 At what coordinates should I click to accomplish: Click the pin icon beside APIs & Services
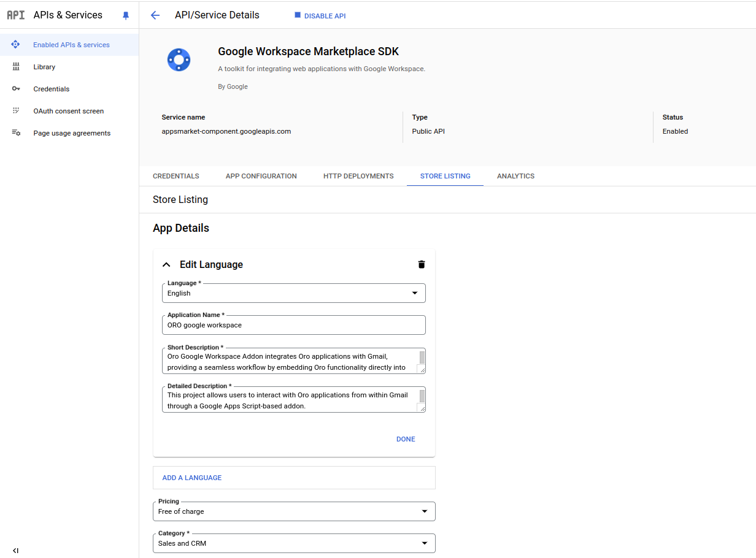click(126, 15)
